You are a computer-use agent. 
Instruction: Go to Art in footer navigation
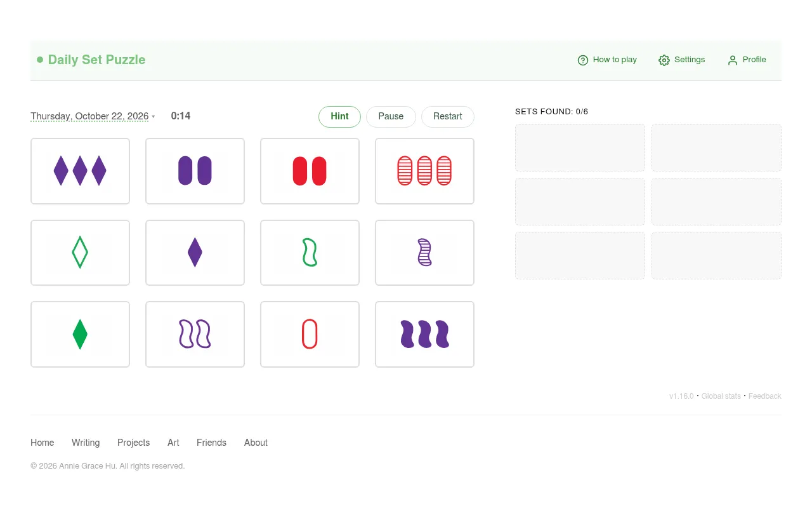[x=173, y=443]
